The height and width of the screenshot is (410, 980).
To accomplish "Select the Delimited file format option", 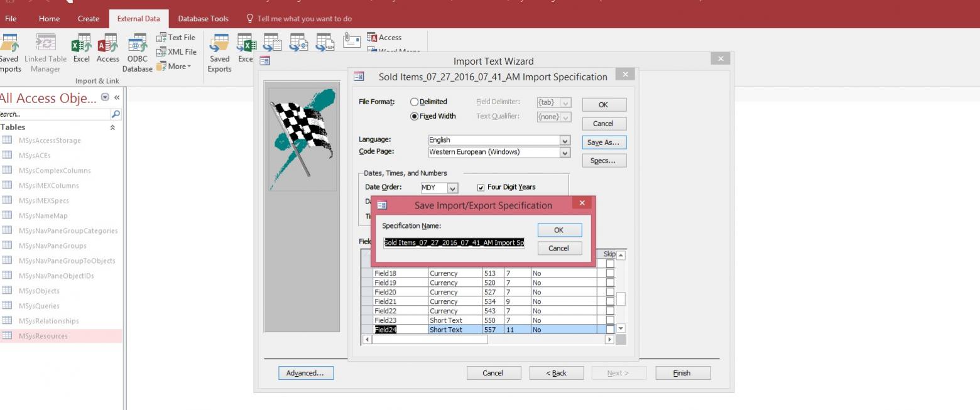I will coord(414,102).
